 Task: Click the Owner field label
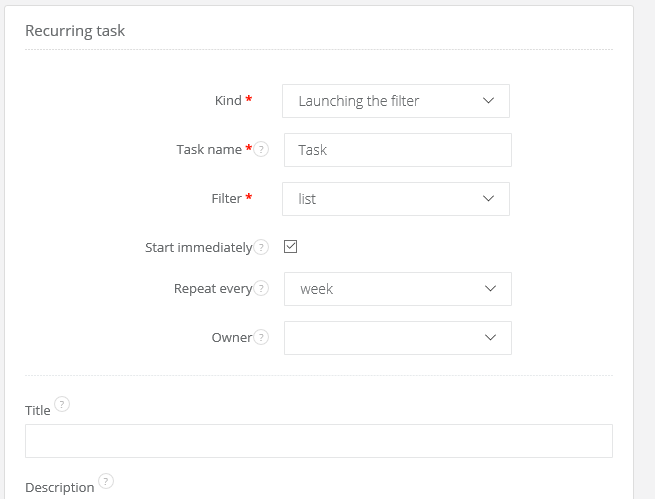tap(231, 338)
